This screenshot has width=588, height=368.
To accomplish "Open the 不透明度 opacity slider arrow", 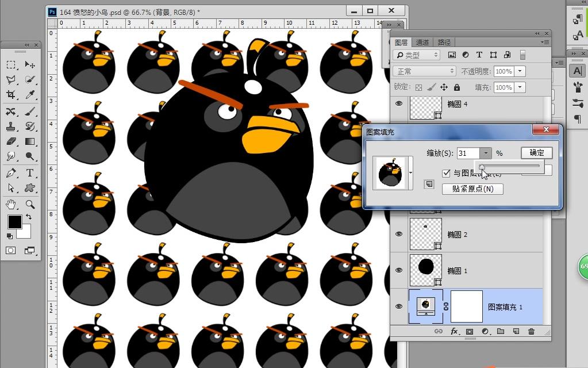I will pos(520,71).
